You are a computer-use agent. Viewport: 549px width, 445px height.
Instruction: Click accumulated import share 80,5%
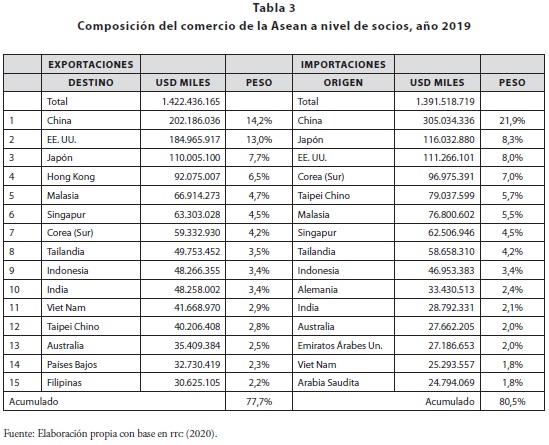coord(512,401)
